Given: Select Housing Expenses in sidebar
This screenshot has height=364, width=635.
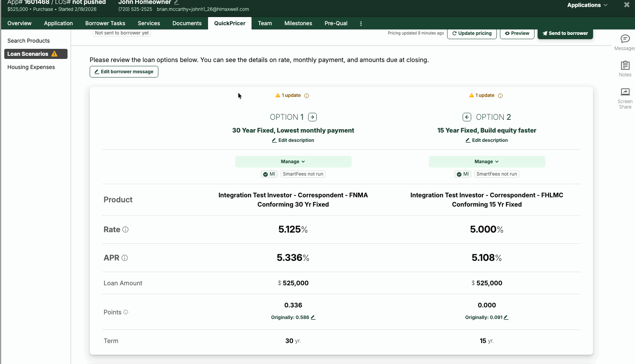Looking at the screenshot, I should pyautogui.click(x=31, y=67).
